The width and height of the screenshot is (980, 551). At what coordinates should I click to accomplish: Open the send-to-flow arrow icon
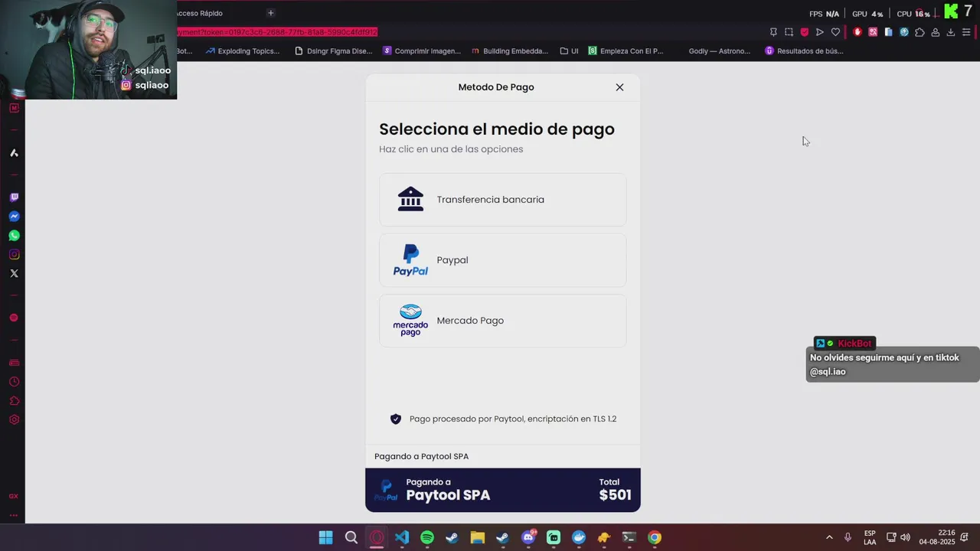pyautogui.click(x=819, y=32)
